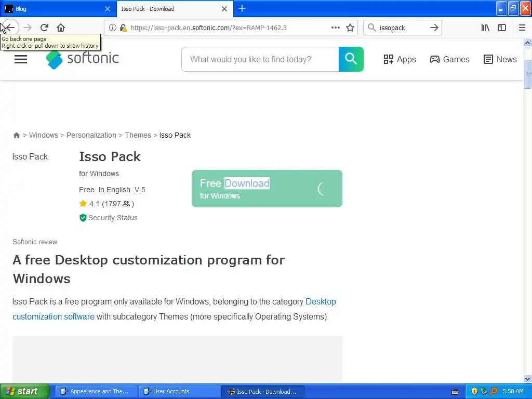Open the Games section
The width and height of the screenshot is (532, 399).
tap(449, 59)
